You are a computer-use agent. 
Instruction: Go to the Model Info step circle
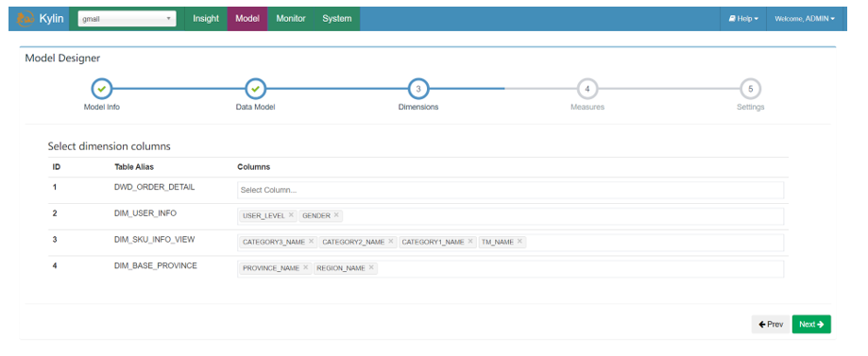click(101, 89)
